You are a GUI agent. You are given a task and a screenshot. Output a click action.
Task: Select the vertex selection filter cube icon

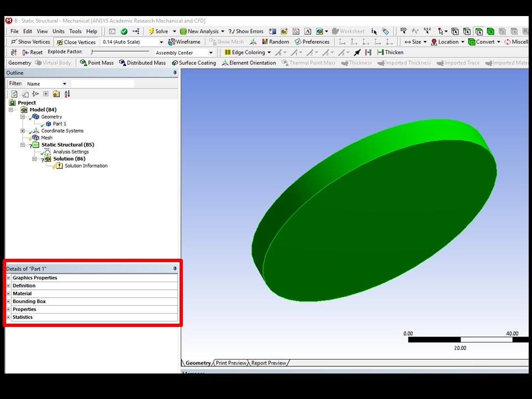pos(455,31)
